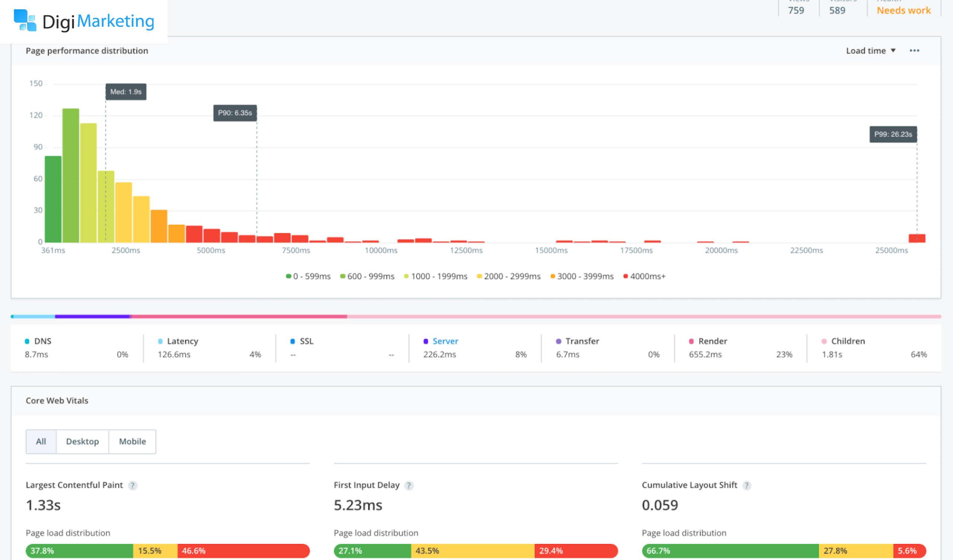Viewport: 953px width, 560px height.
Task: Toggle the 0 - 599ms legend series
Action: click(308, 276)
